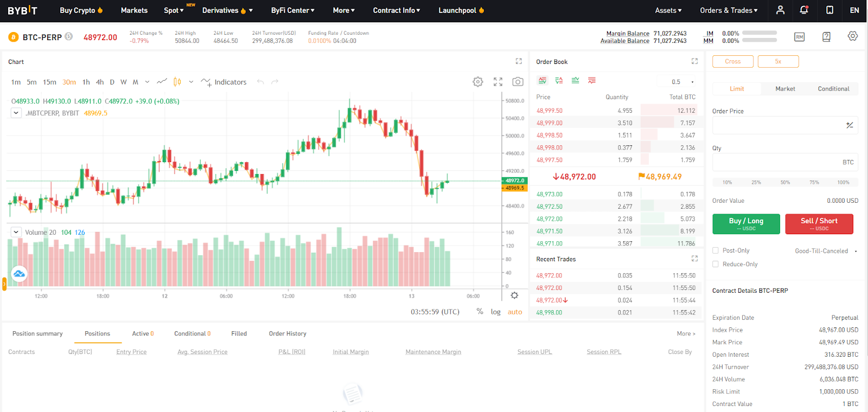This screenshot has width=868, height=412.
Task: Show only sell orders in order book
Action: pyautogui.click(x=591, y=81)
